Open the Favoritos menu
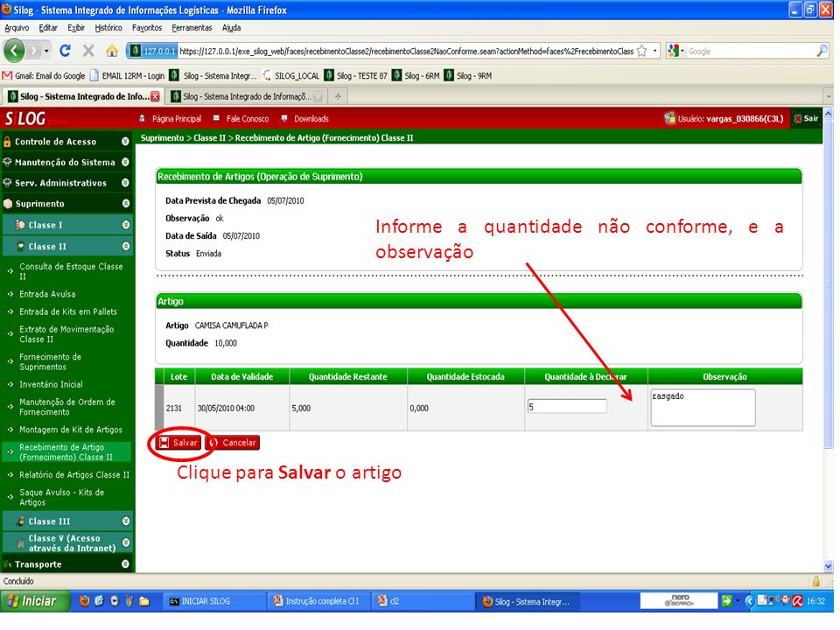Viewport: 840px width, 630px height. click(x=147, y=28)
